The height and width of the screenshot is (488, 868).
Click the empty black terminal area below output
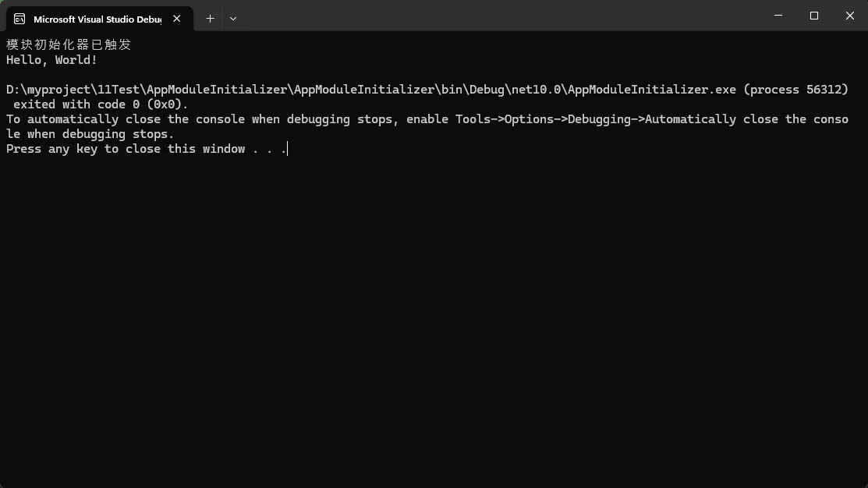(x=434, y=321)
